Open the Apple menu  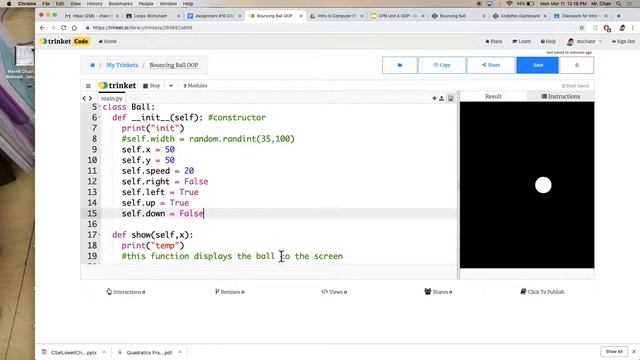[9, 4]
